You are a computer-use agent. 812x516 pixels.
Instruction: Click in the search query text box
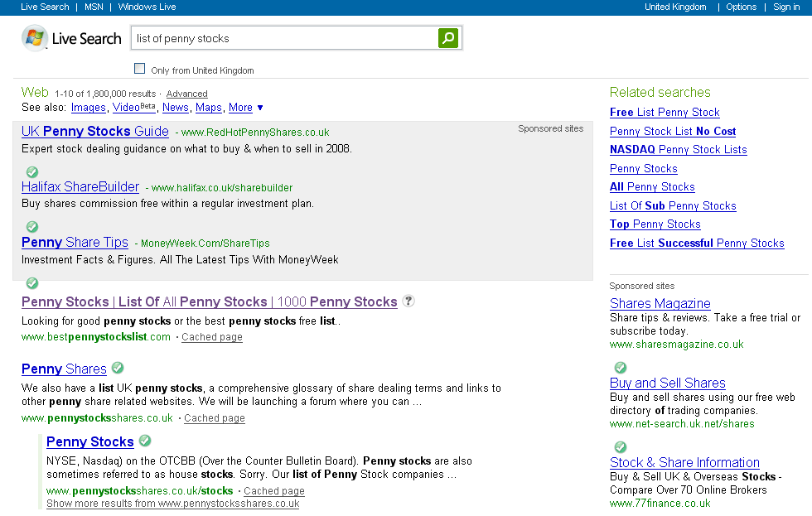point(283,38)
